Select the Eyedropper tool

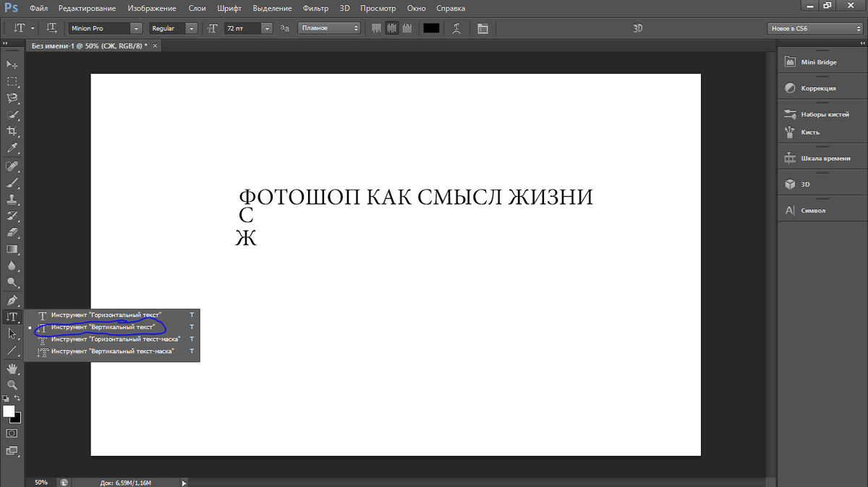point(12,148)
